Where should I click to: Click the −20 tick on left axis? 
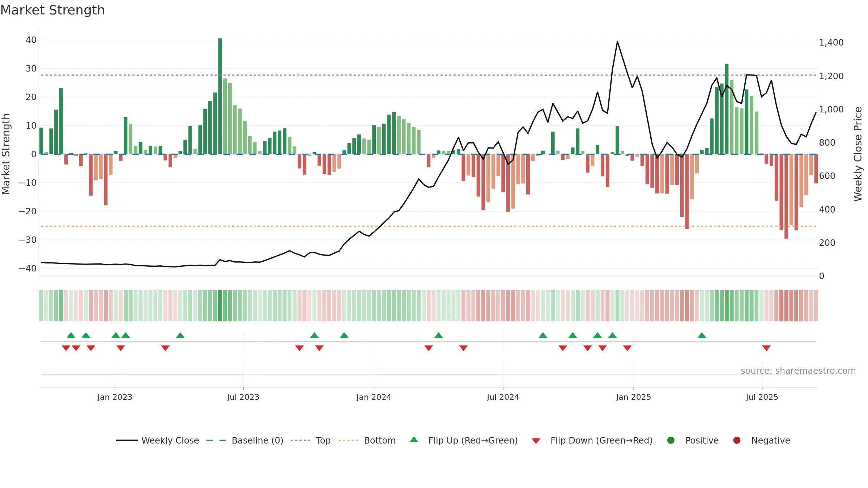pos(28,211)
